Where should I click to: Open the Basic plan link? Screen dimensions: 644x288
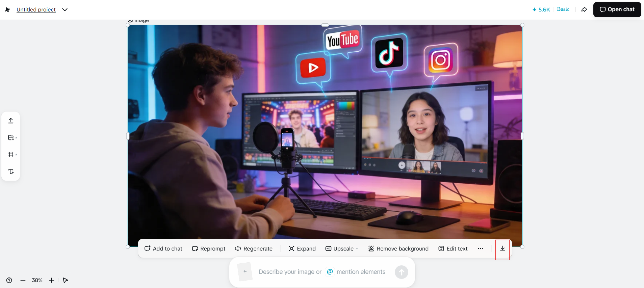point(563,9)
